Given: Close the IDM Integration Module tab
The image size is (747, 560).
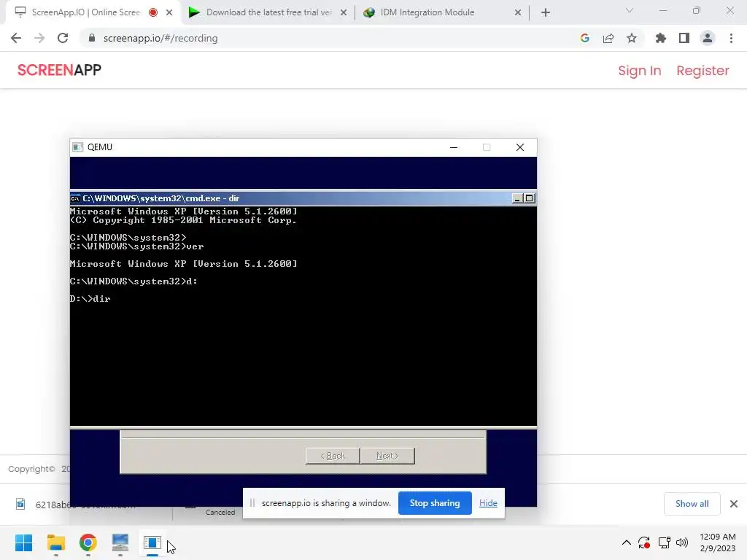Looking at the screenshot, I should [518, 12].
